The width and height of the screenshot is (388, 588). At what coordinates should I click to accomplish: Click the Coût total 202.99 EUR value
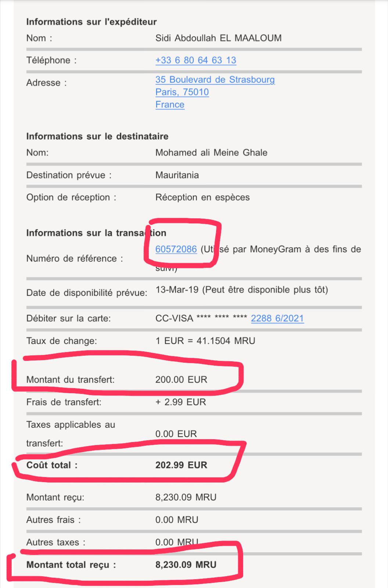[181, 465]
